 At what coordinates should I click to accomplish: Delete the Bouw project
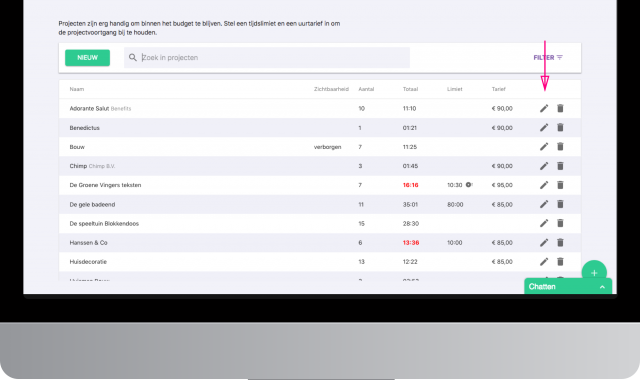(560, 147)
